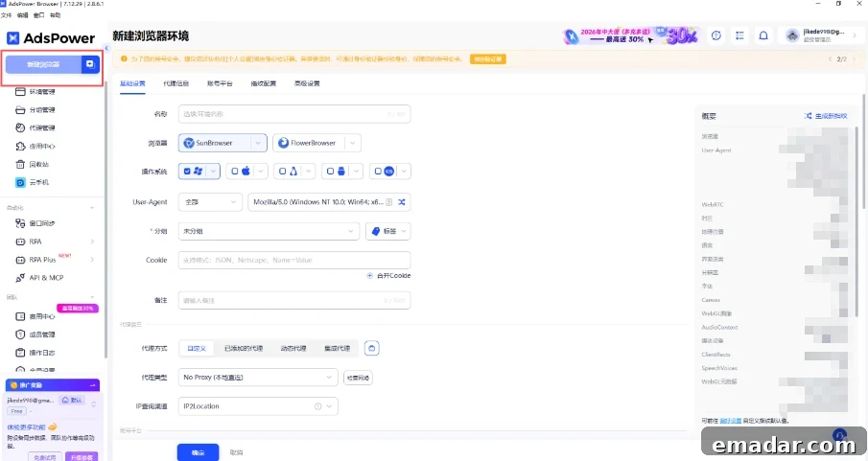Select 动态代理 proxy mode

click(x=293, y=349)
